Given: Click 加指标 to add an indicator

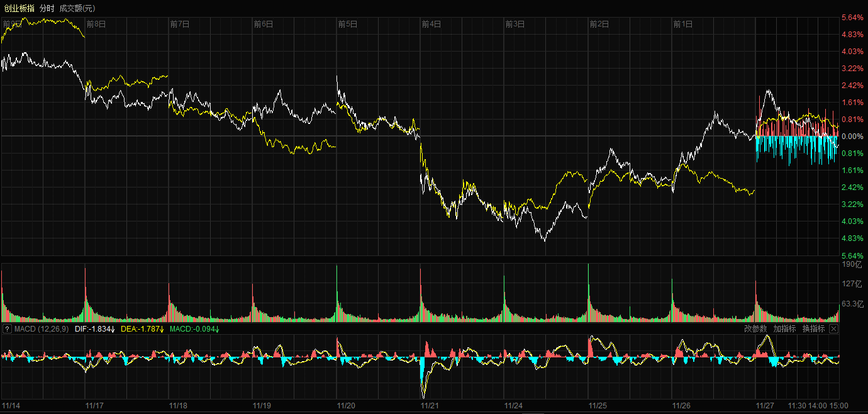Looking at the screenshot, I should click(784, 329).
